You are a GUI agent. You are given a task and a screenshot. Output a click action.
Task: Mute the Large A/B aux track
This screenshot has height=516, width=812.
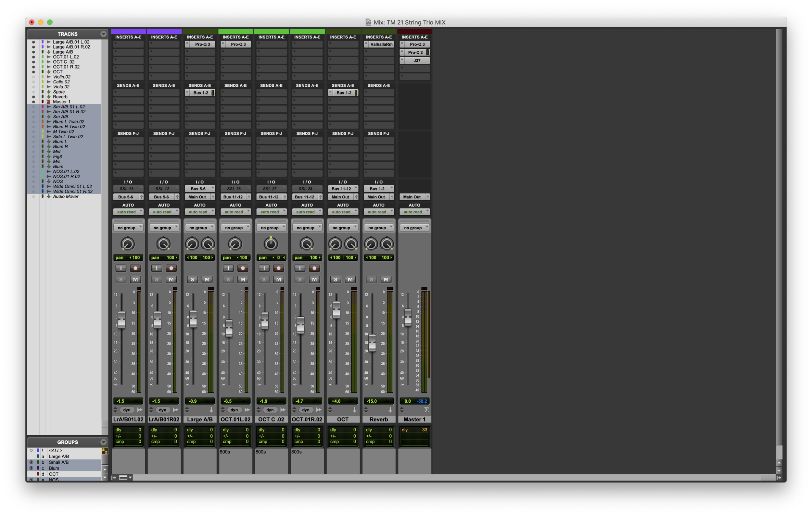coord(207,280)
